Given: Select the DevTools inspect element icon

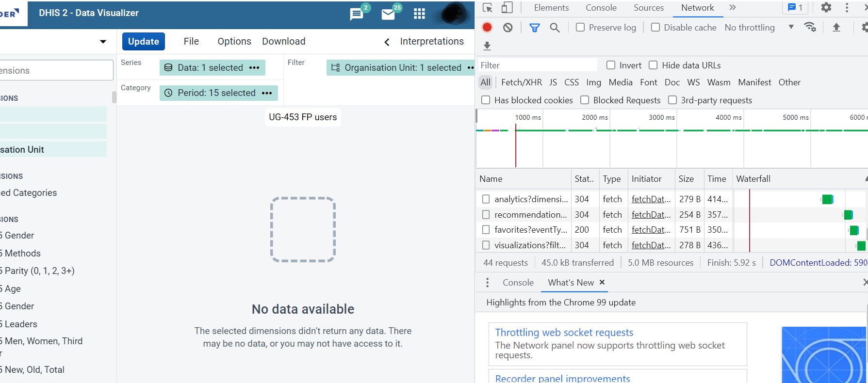Looking at the screenshot, I should (x=488, y=8).
